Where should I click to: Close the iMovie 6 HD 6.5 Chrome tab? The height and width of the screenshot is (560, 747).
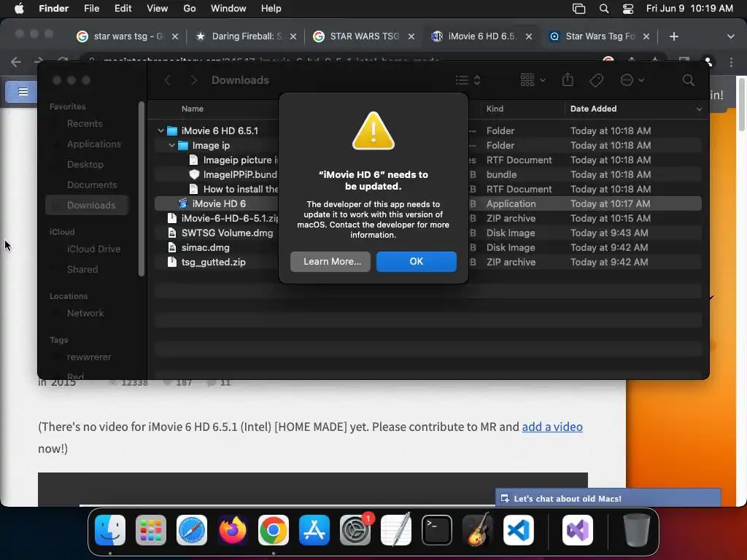click(529, 36)
